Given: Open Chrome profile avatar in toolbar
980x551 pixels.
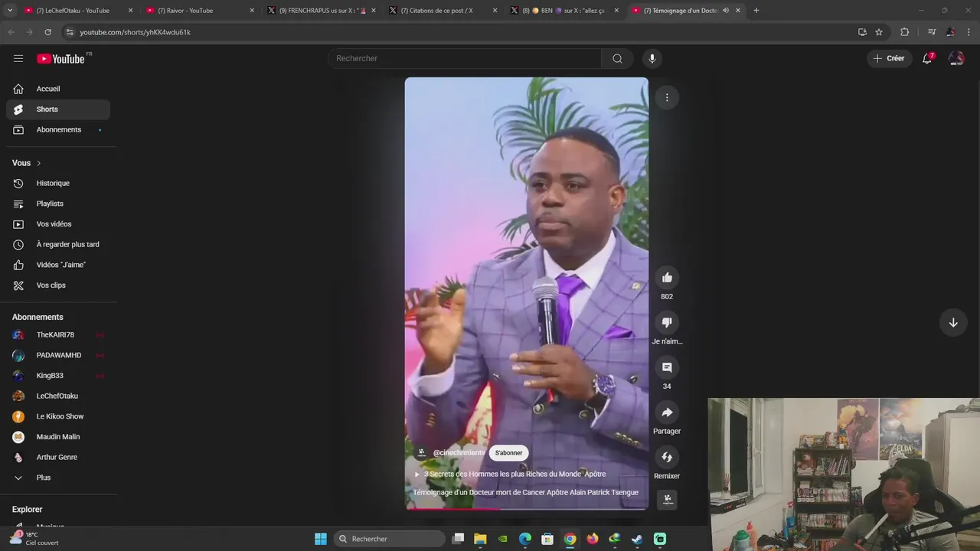Looking at the screenshot, I should [950, 32].
